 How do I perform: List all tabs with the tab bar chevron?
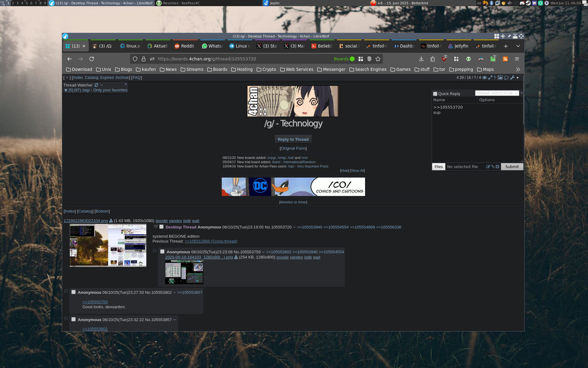tap(518, 46)
